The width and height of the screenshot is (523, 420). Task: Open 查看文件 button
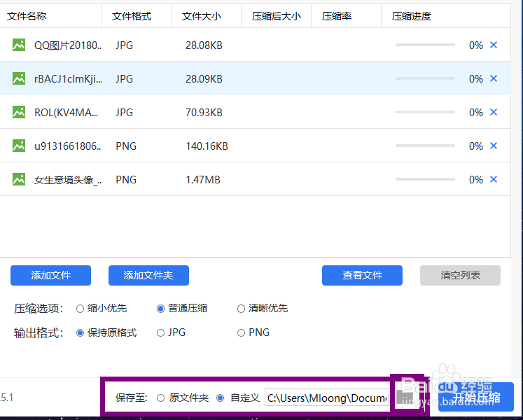[362, 275]
